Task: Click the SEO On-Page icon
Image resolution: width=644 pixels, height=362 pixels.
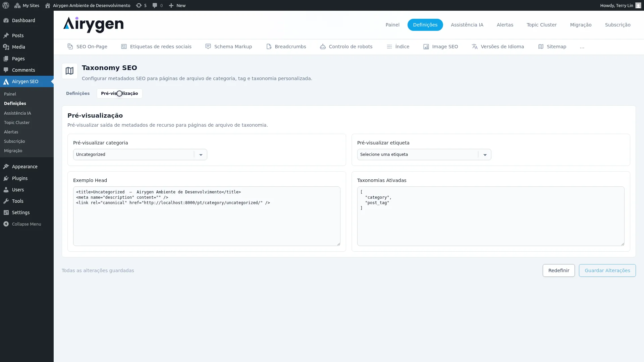Action: 70,47
